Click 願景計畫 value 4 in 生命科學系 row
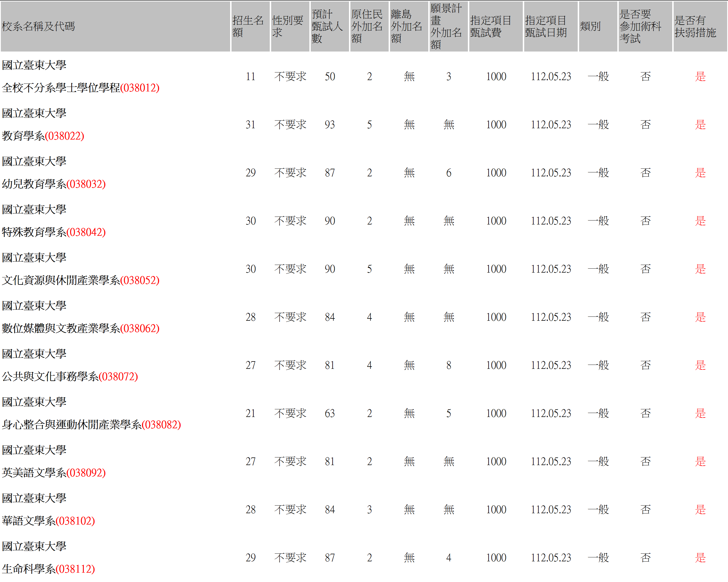 449,558
